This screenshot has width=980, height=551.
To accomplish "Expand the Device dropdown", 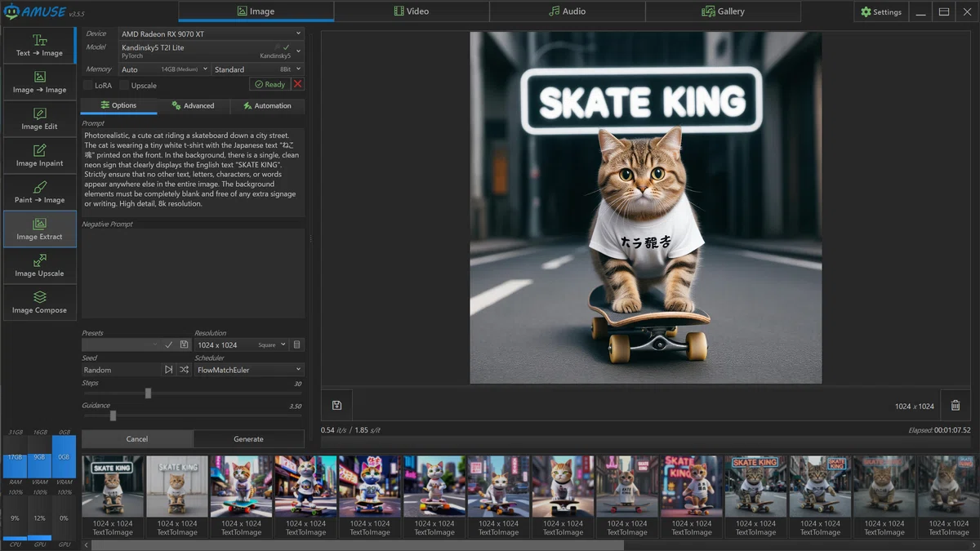I will click(211, 33).
